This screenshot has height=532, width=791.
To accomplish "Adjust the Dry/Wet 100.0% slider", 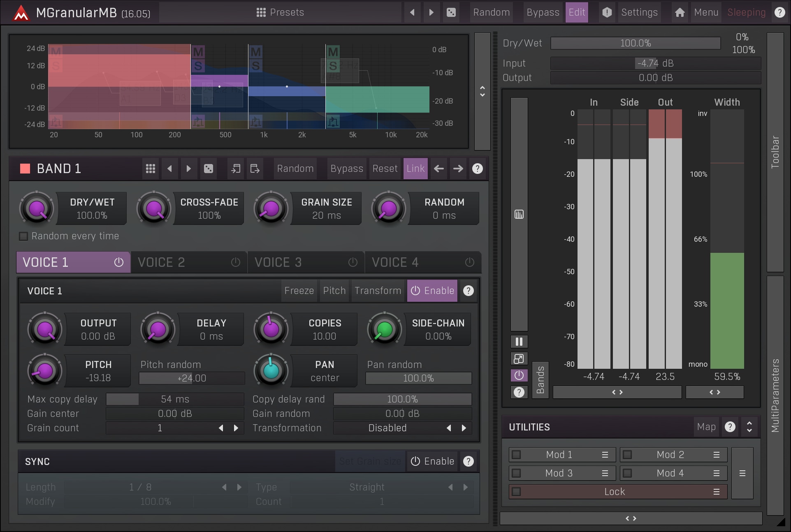I will (636, 43).
